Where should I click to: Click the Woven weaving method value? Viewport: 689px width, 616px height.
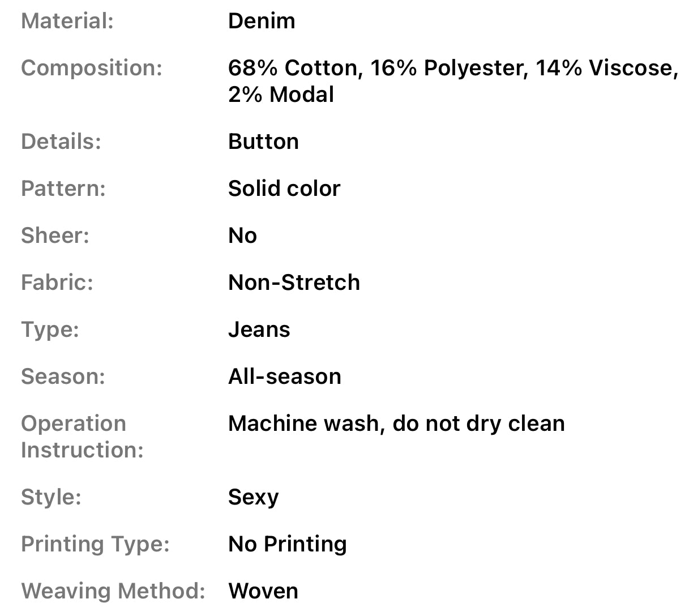click(263, 591)
